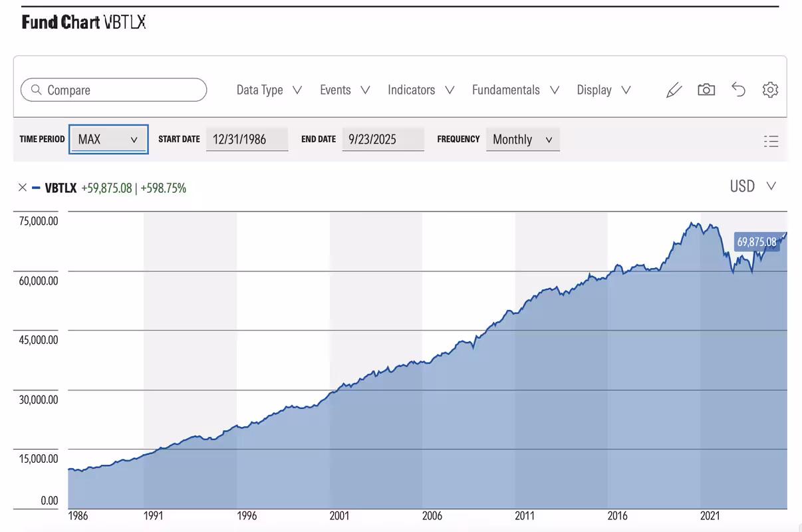Click the 0.00 y-axis label
The image size is (802, 532).
coord(49,501)
